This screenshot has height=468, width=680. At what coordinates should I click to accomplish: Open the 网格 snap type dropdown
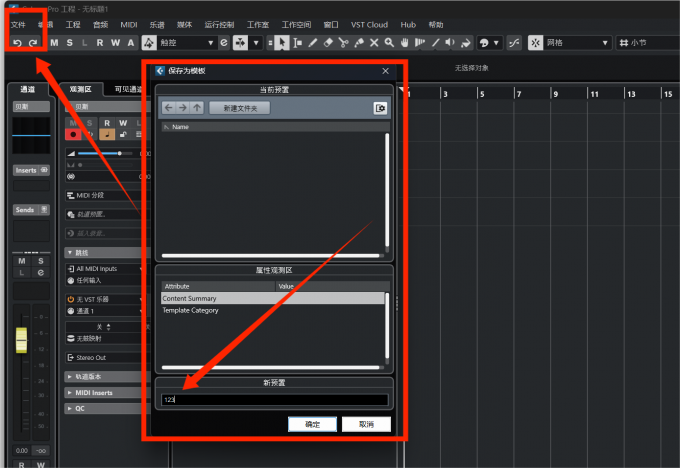(605, 43)
